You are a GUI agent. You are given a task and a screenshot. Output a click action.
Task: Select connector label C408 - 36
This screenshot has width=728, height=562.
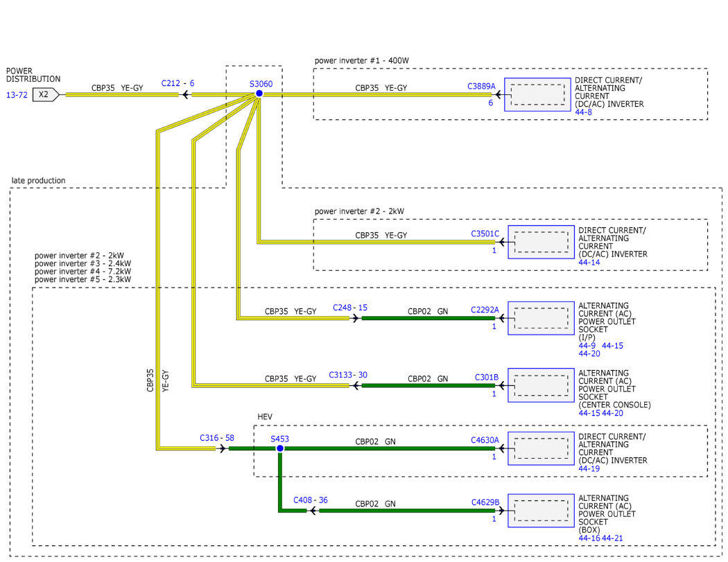[311, 500]
